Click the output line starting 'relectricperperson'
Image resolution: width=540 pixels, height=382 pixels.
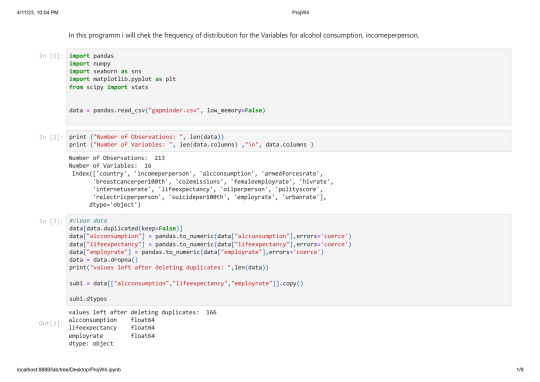coord(209,197)
